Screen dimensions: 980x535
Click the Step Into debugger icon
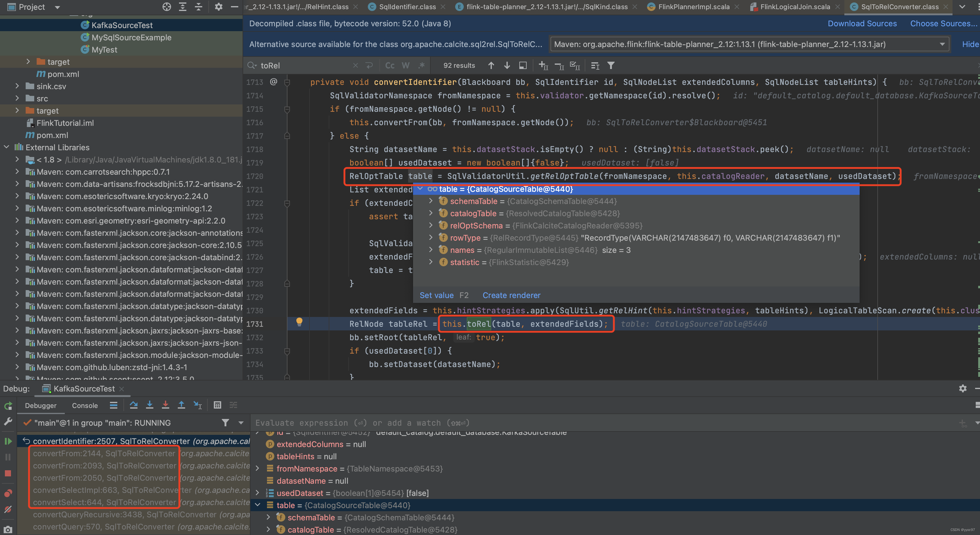[x=149, y=405]
